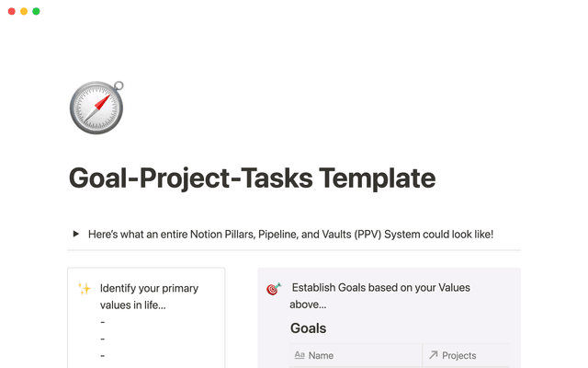Click the second dash line under values
The width and height of the screenshot is (588, 368).
[103, 339]
